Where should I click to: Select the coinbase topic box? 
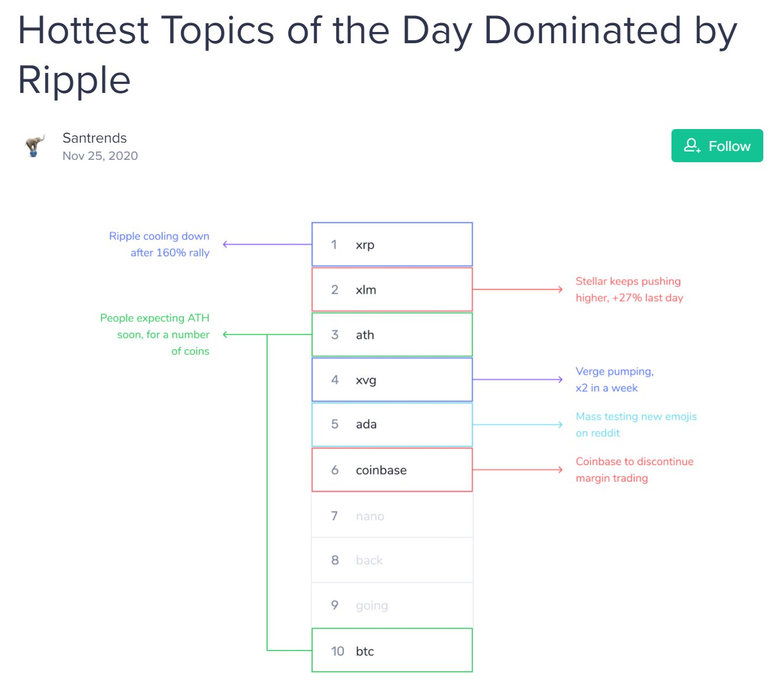coord(392,470)
